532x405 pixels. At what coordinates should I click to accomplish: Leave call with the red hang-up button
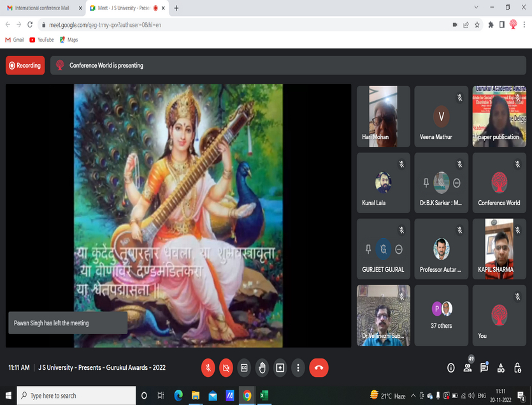[x=319, y=367]
